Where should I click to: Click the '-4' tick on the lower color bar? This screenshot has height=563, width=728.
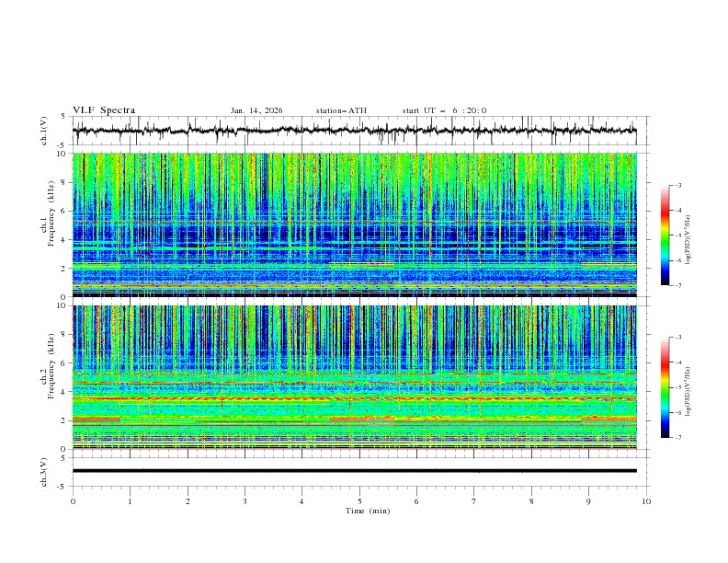pyautogui.click(x=677, y=362)
